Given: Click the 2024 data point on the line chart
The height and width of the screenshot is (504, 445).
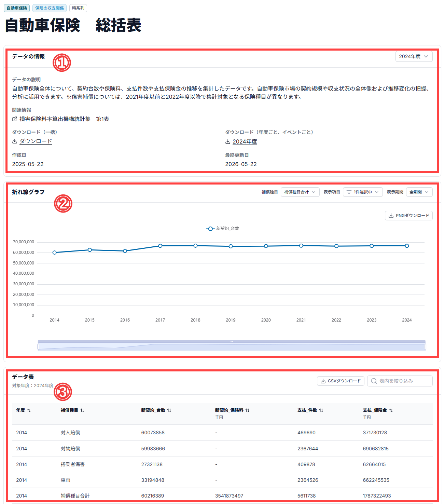Looking at the screenshot, I should click(x=407, y=246).
